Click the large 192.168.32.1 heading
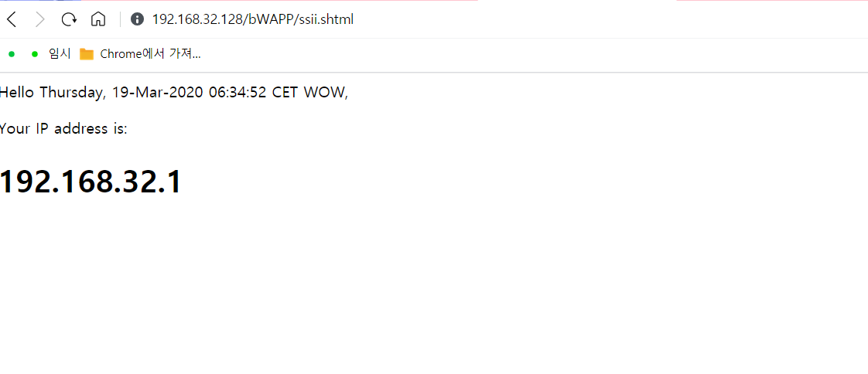This screenshot has width=868, height=374. point(91,182)
